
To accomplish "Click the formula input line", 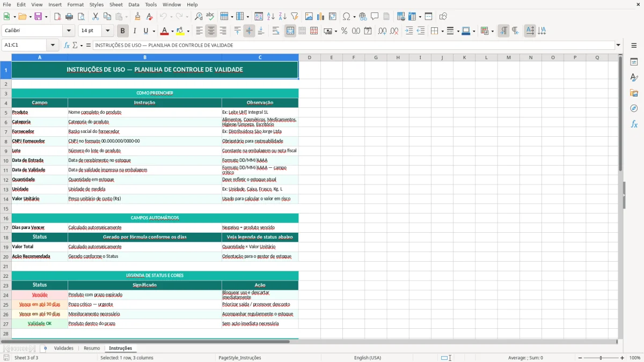I will 354,46.
